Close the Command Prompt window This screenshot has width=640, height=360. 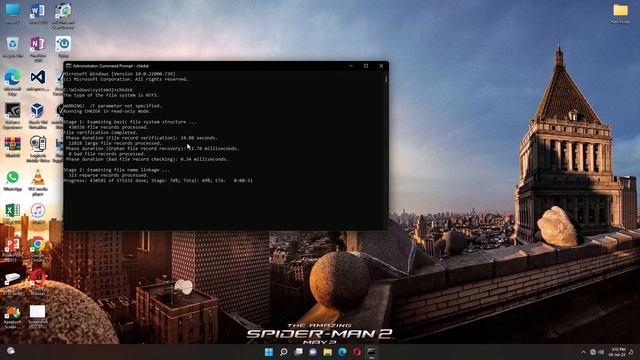pos(381,66)
